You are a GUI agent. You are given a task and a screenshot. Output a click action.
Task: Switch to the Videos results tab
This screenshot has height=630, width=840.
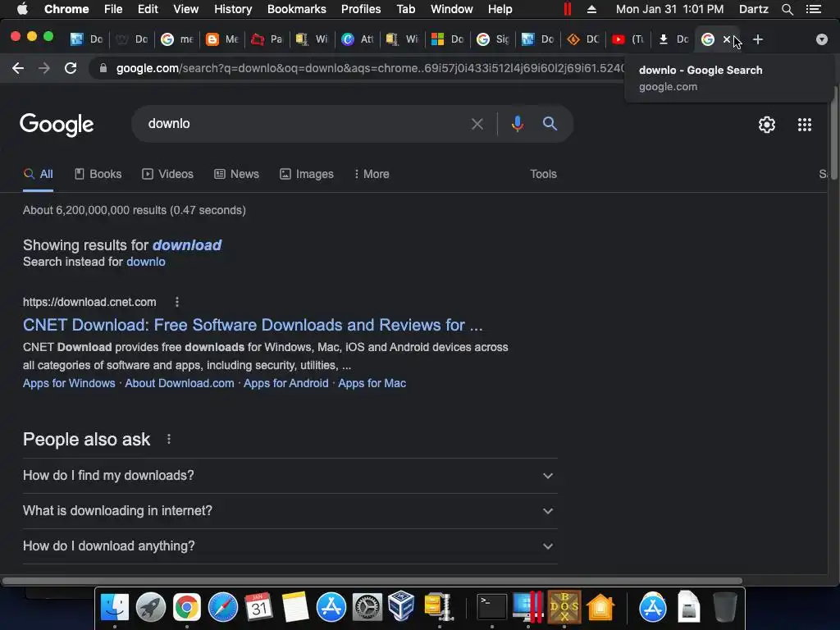tap(167, 174)
